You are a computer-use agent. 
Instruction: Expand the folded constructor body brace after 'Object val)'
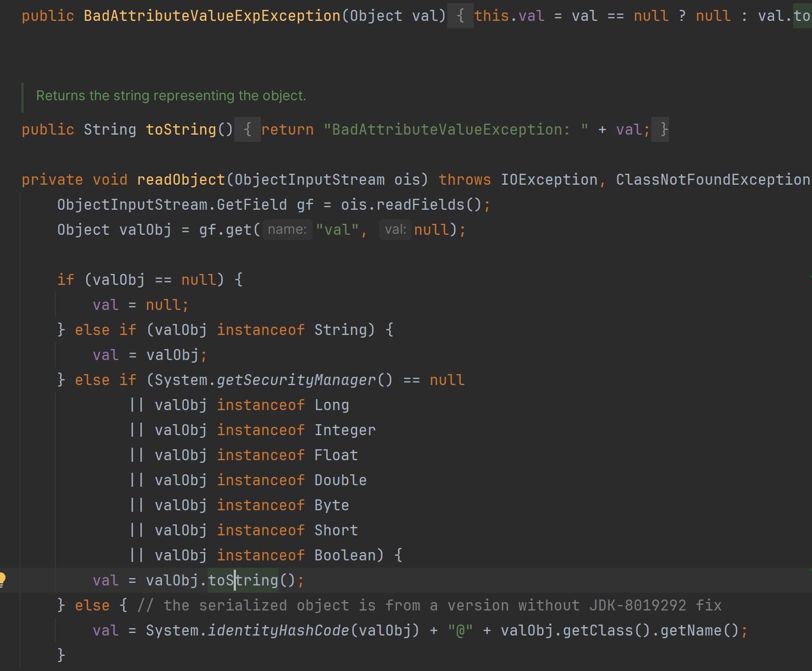tap(460, 16)
